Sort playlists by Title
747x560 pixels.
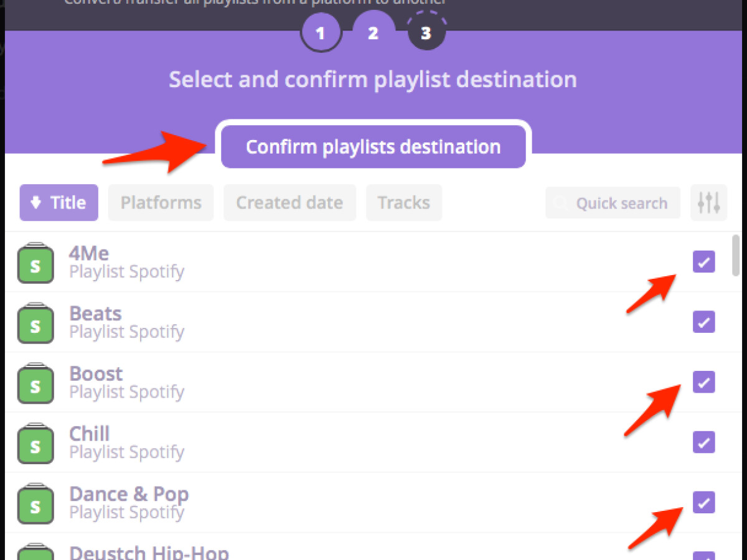[59, 202]
